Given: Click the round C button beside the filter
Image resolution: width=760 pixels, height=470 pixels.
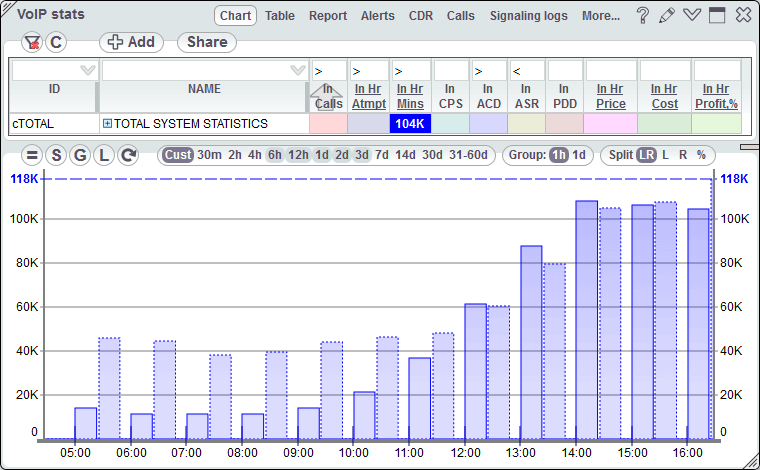Looking at the screenshot, I should (x=56, y=42).
